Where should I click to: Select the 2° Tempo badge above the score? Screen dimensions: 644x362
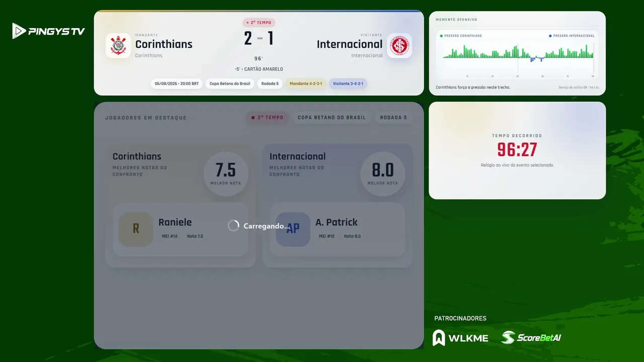point(259,23)
